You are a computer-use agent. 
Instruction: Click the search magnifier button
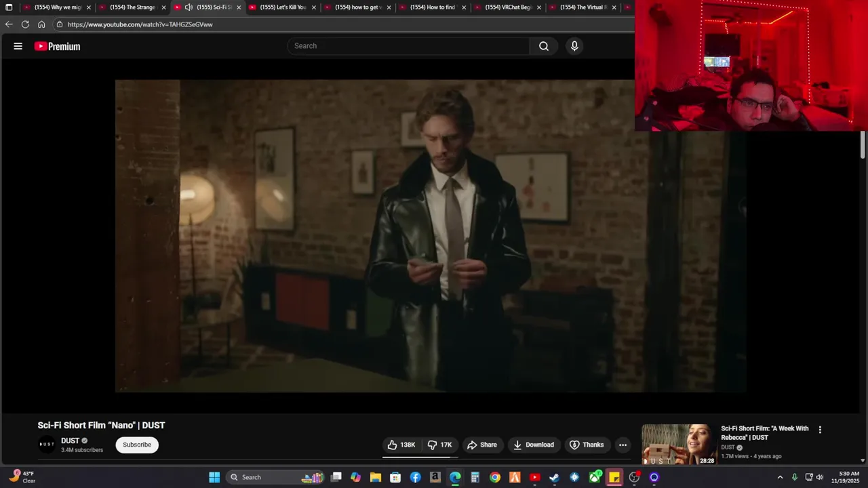point(544,46)
